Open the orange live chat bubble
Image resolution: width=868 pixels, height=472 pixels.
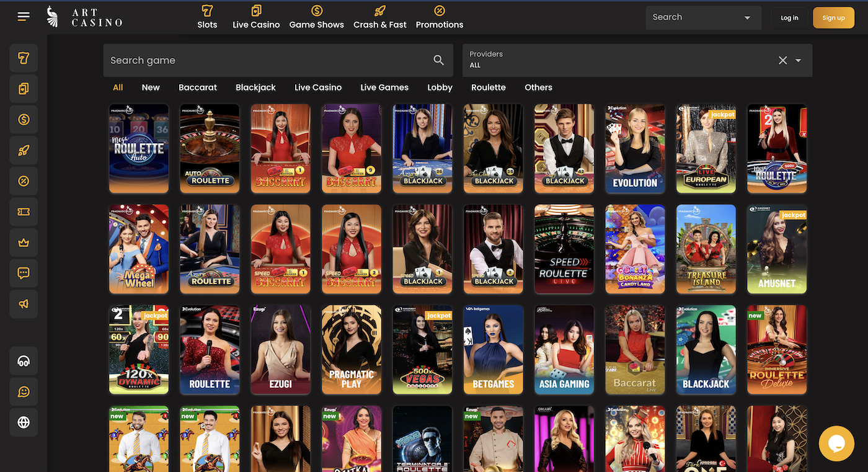point(836,443)
